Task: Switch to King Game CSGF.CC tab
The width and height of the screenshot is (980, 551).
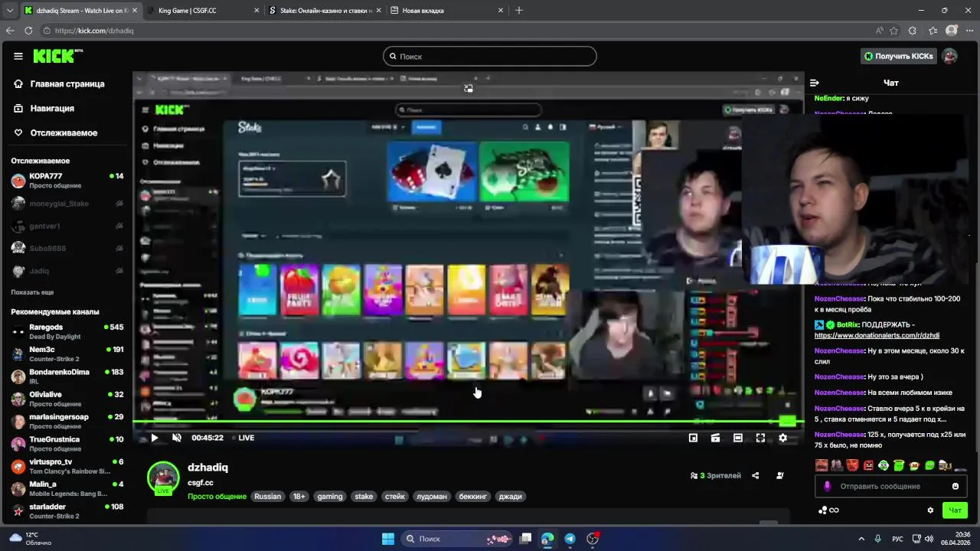Action: pyautogui.click(x=203, y=11)
